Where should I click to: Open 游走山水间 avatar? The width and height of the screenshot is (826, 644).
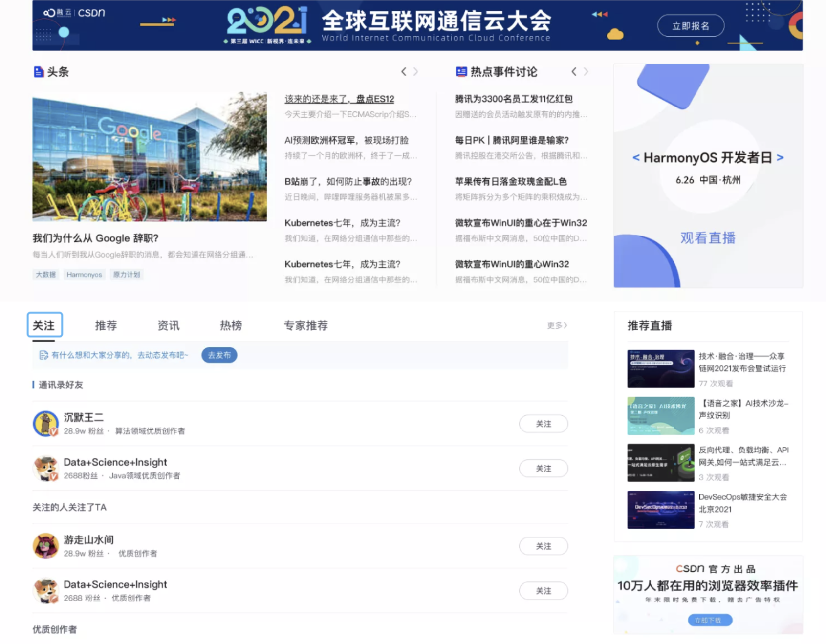click(x=46, y=546)
